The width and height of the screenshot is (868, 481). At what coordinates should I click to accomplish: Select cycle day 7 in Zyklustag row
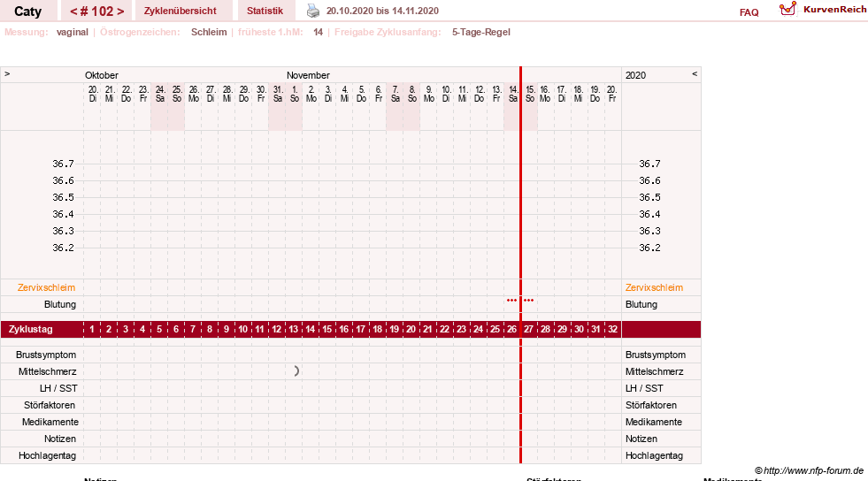[193, 329]
